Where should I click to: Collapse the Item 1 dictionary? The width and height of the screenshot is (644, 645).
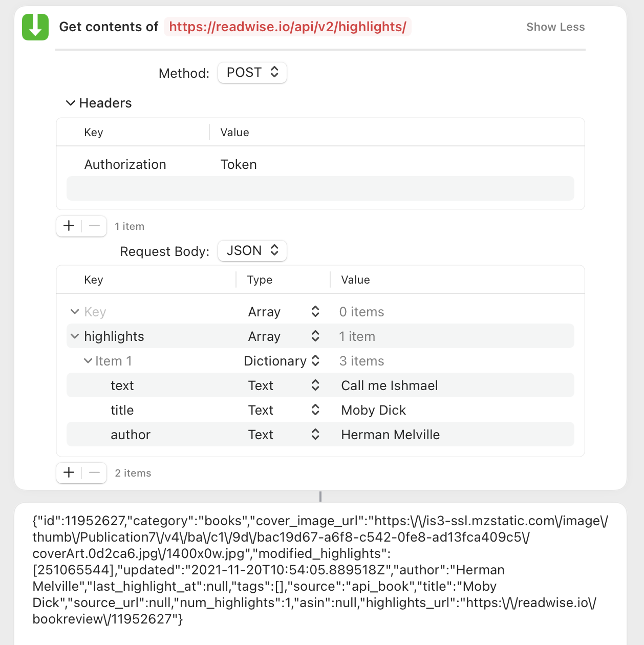coord(88,361)
